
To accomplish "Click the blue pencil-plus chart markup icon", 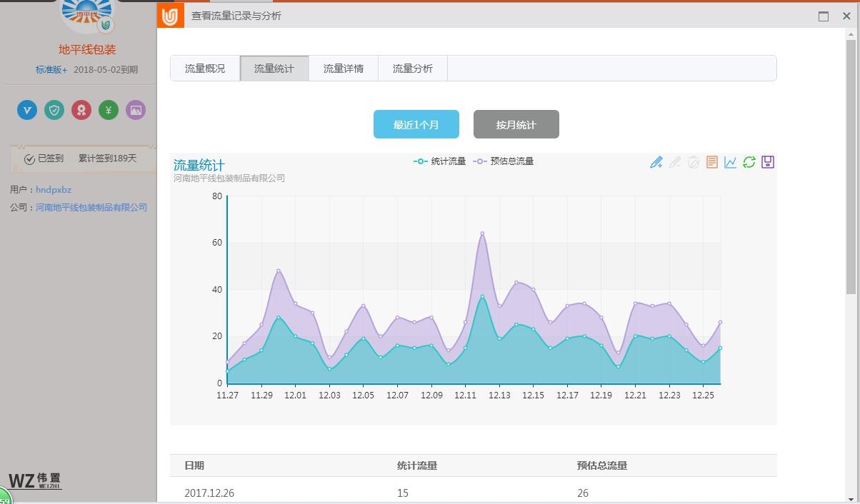I will (656, 162).
